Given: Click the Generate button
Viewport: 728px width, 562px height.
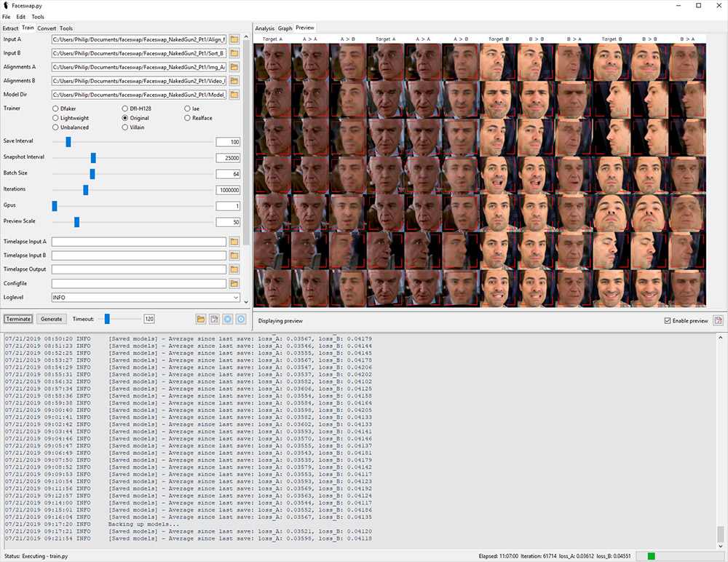Looking at the screenshot, I should coord(51,319).
